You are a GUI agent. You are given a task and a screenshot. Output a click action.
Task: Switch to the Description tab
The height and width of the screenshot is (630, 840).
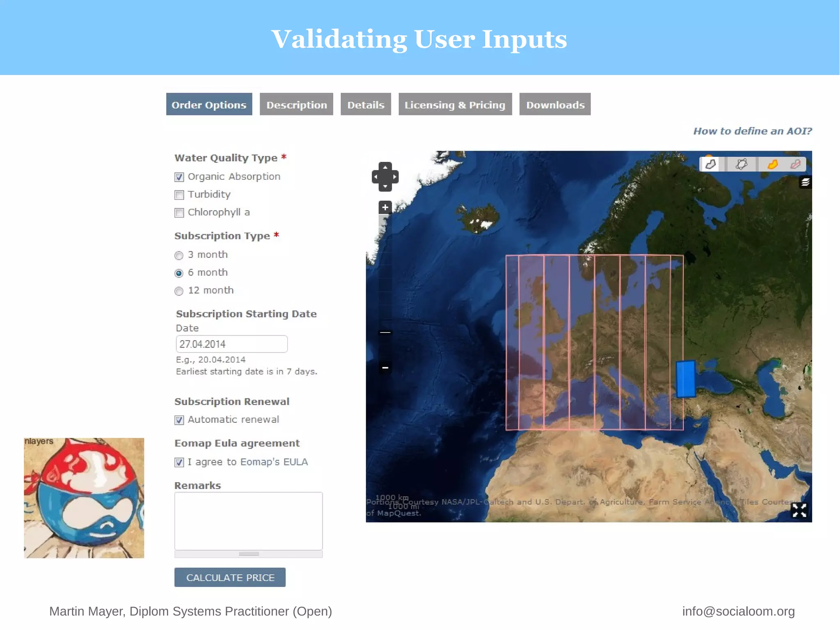point(297,104)
